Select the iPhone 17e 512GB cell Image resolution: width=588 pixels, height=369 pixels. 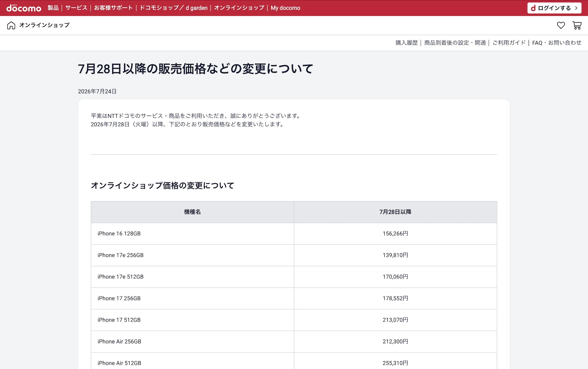click(x=192, y=277)
